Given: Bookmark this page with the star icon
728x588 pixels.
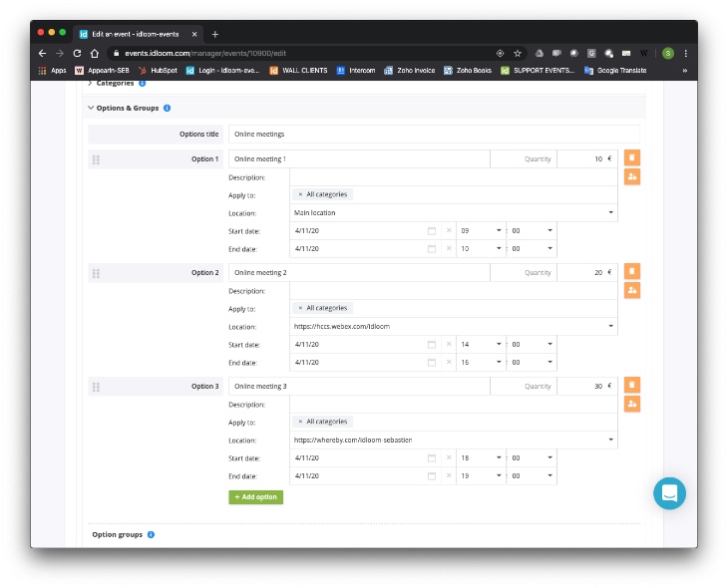Looking at the screenshot, I should 518,54.
